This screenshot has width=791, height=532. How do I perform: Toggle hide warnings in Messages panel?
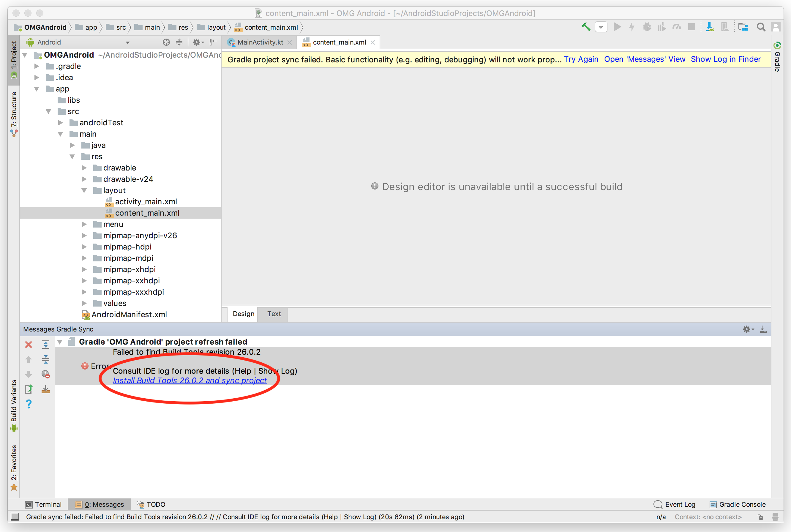coord(46,374)
